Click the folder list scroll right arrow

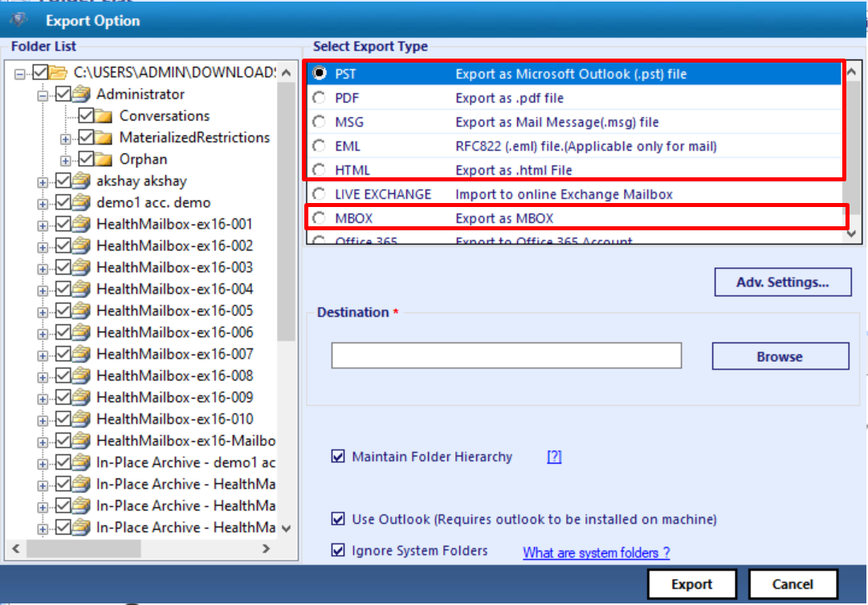[267, 549]
